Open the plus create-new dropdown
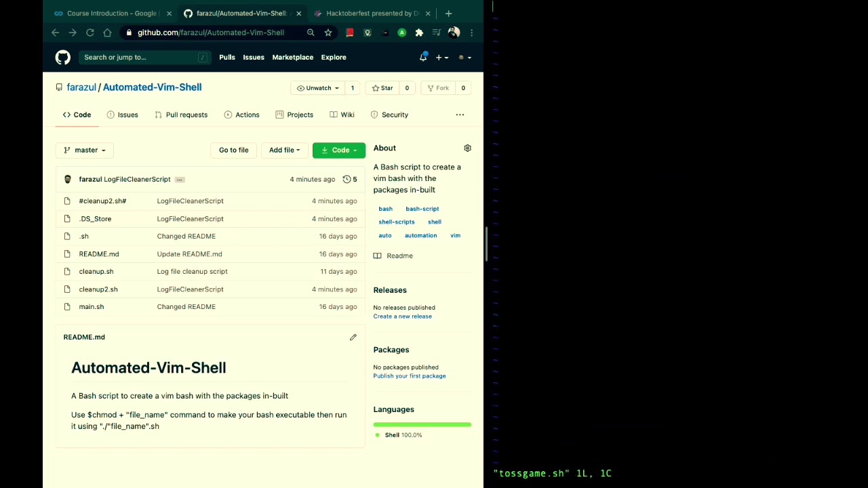 click(x=441, y=58)
